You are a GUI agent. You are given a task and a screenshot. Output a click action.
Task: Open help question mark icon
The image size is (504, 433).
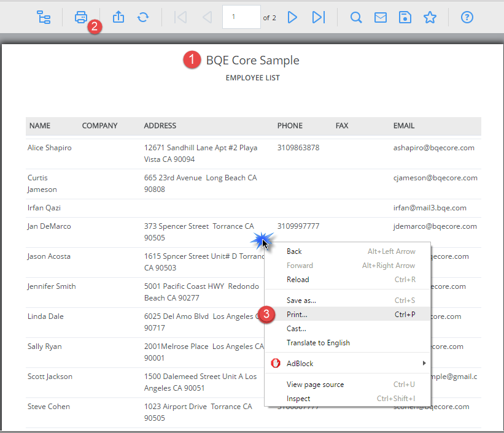click(x=467, y=17)
